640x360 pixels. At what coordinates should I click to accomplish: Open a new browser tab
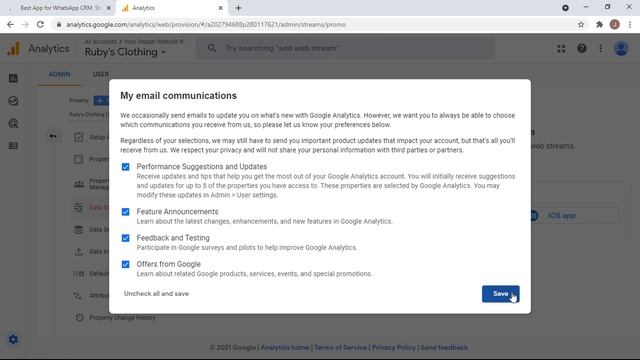(238, 8)
